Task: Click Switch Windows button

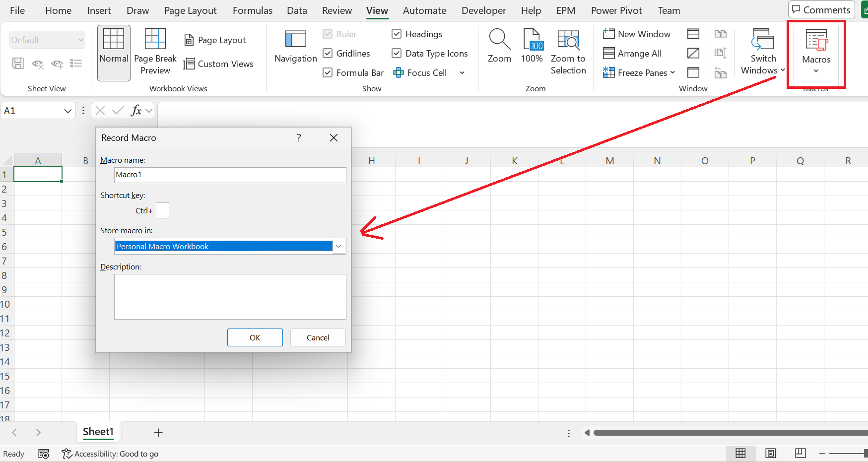Action: pos(763,52)
